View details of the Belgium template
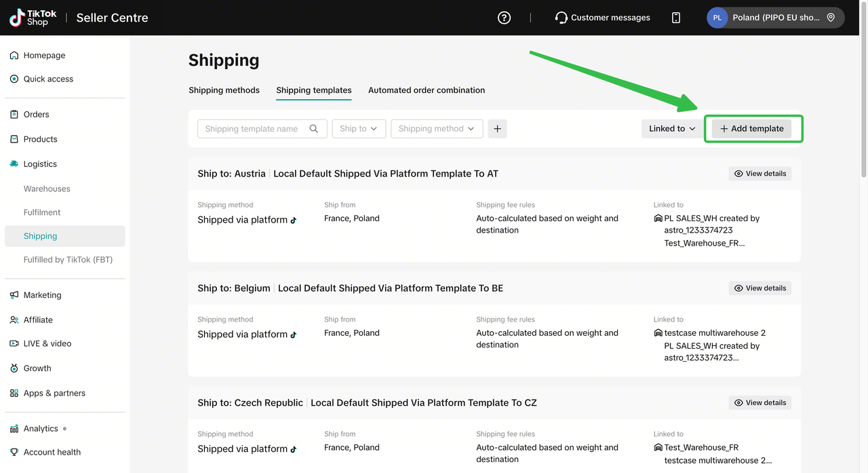Image resolution: width=868 pixels, height=473 pixels. [759, 288]
